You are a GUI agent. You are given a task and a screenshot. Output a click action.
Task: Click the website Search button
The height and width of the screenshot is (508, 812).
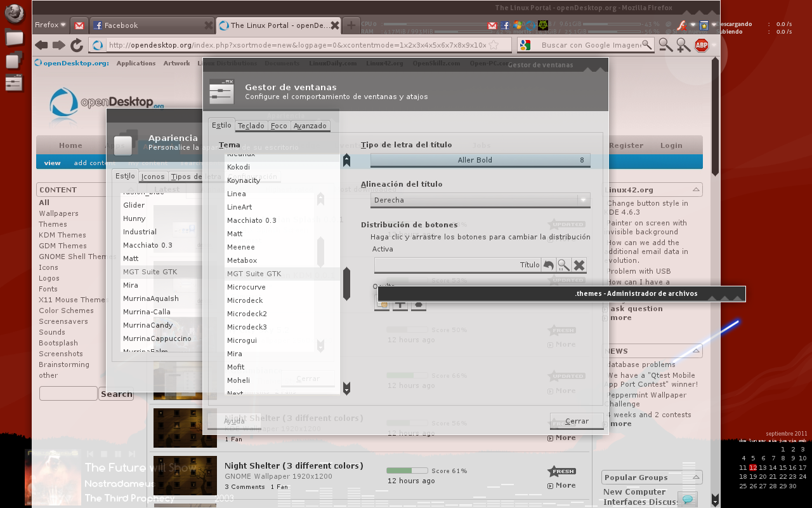116,394
